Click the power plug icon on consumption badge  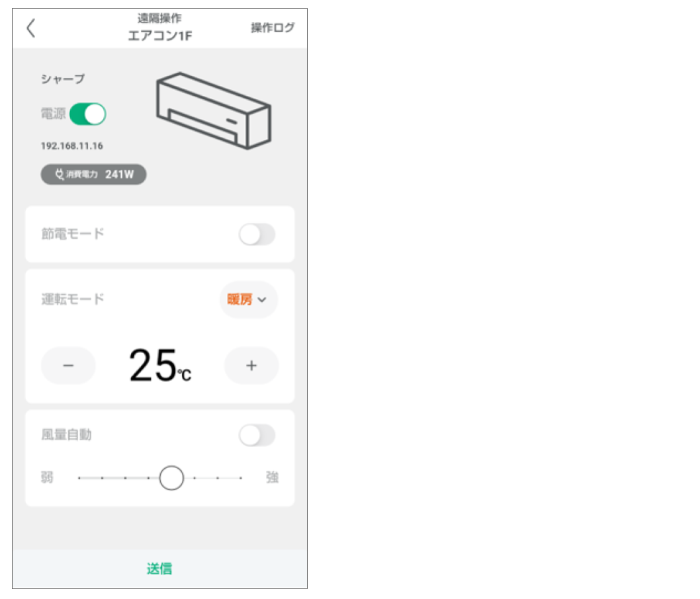pyautogui.click(x=59, y=175)
